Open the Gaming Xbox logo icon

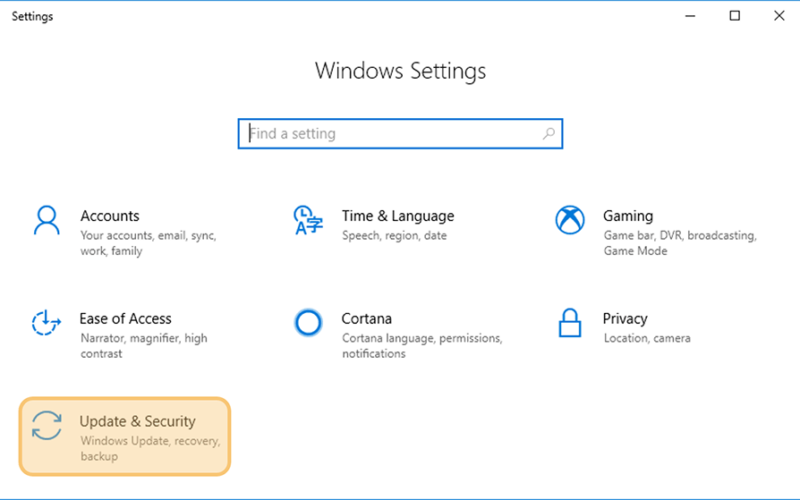pos(569,220)
